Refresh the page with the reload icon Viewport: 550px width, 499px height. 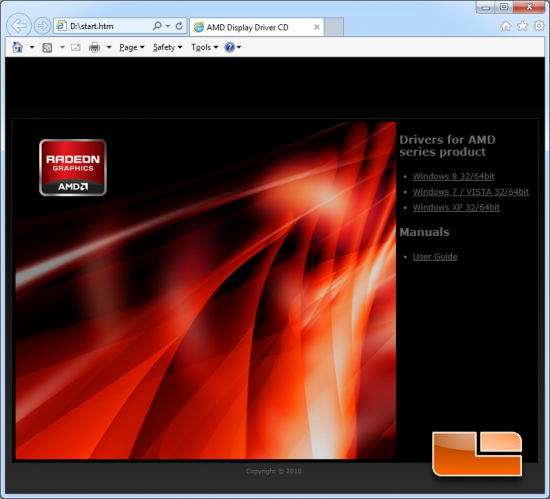coord(179,26)
